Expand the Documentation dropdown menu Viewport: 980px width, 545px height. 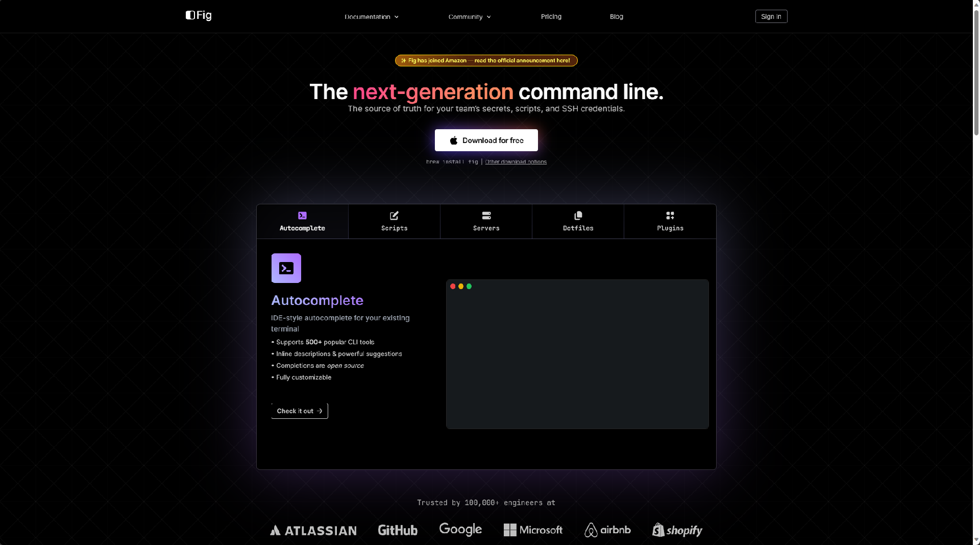tap(371, 17)
